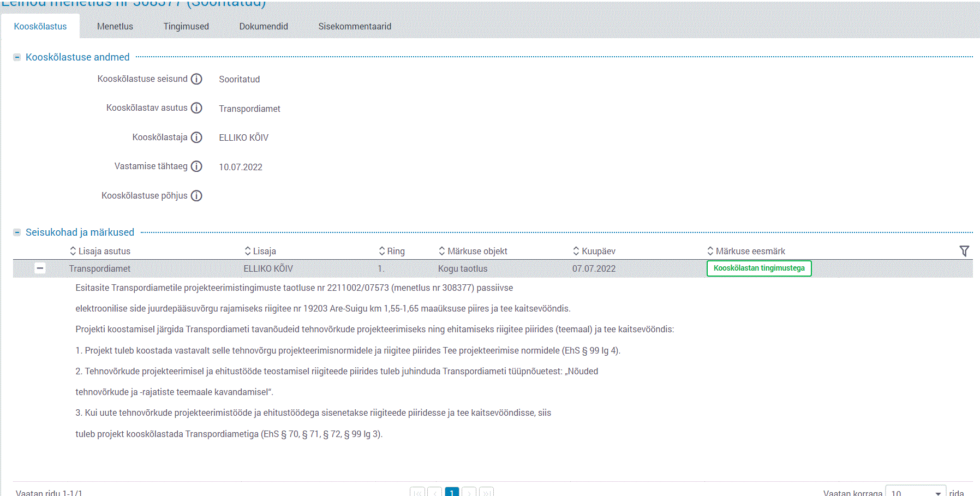Select the Sisekommentaarid tab

[355, 26]
